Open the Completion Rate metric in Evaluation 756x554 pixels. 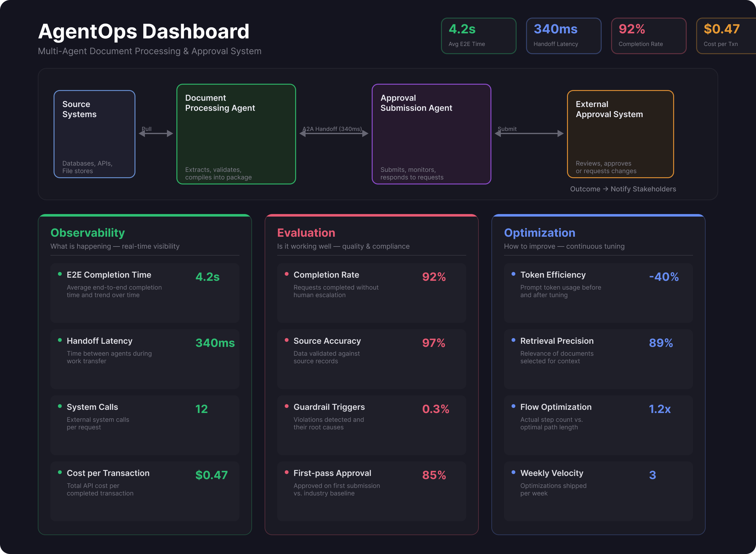coord(371,293)
